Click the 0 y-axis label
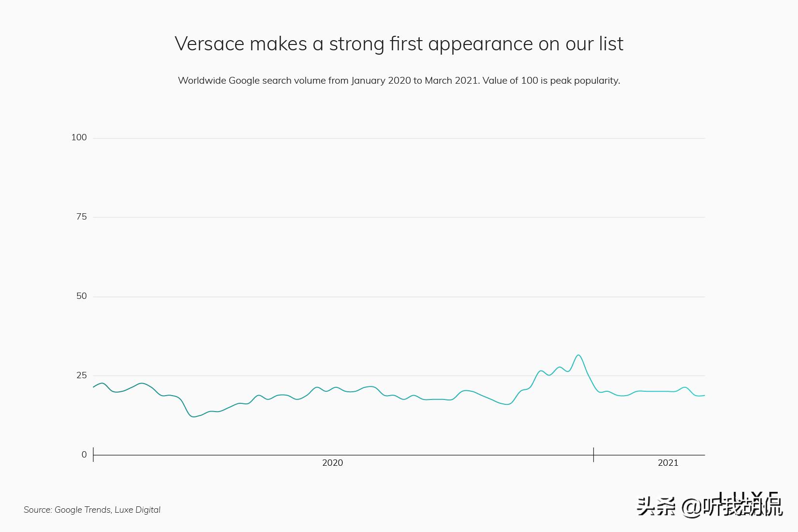Viewport: 798px width, 532px height. click(84, 455)
